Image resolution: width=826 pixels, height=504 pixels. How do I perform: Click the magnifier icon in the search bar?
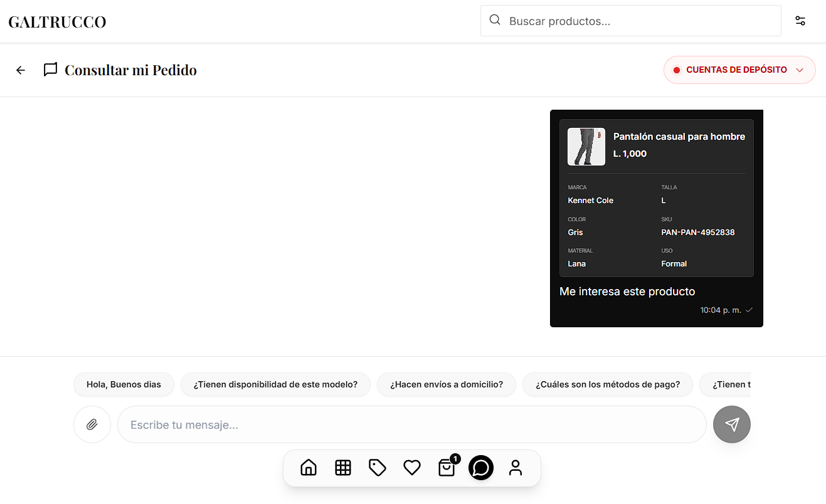coord(495,20)
